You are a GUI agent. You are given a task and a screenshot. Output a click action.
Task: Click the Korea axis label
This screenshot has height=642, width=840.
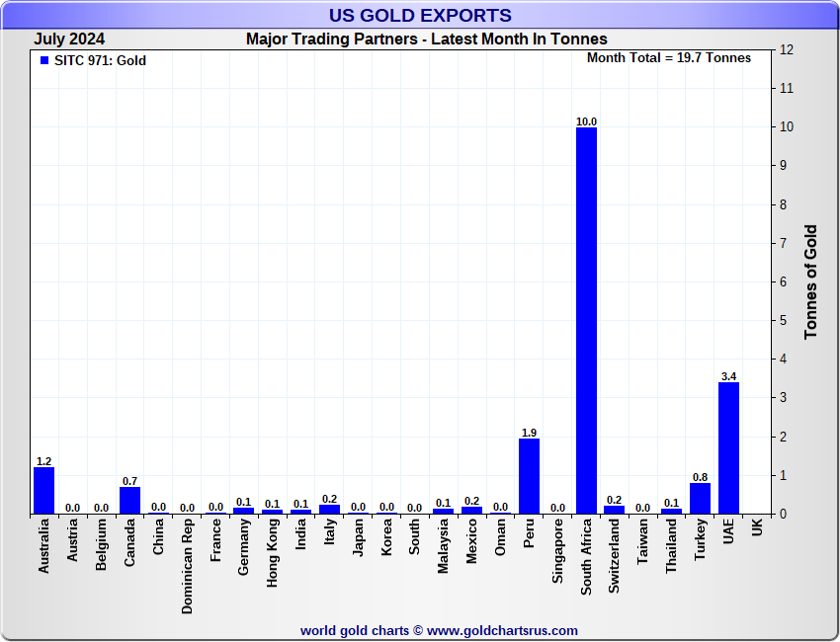pos(386,537)
